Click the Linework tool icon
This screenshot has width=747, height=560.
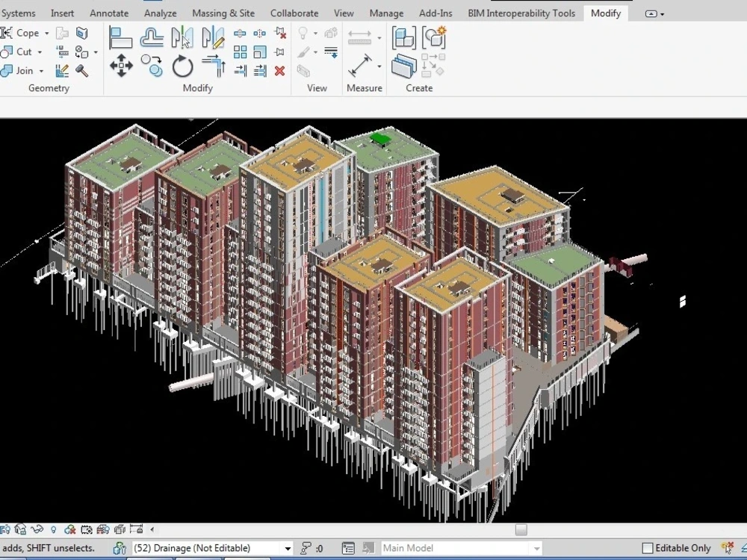[331, 52]
